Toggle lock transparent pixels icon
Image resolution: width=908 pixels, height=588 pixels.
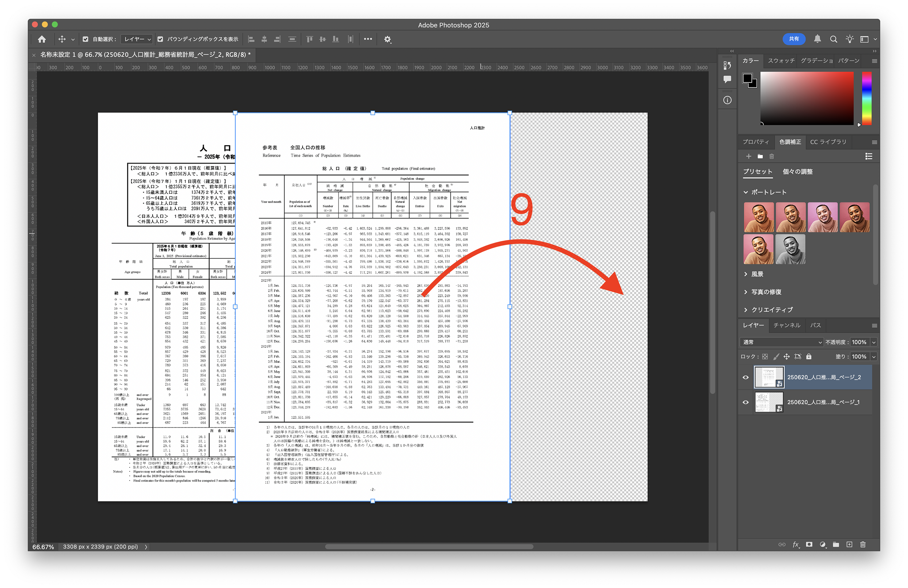[x=765, y=357]
